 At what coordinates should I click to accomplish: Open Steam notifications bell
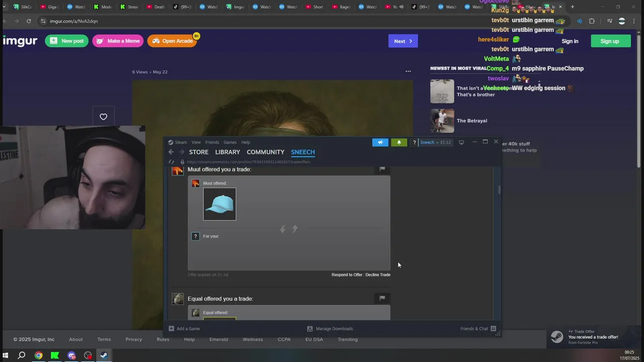399,142
